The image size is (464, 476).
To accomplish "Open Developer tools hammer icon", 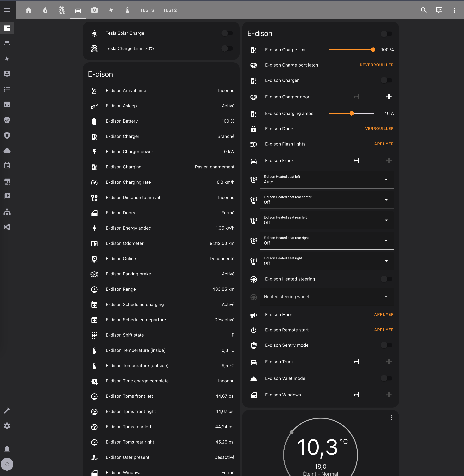I will tap(7, 410).
